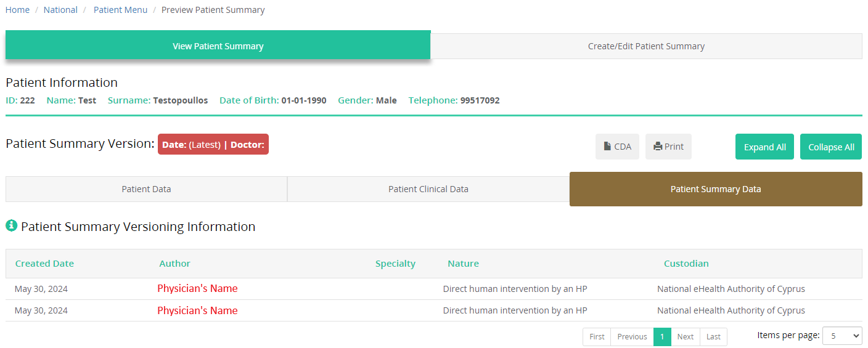Viewport: 868px width, 348px height.
Task: Open Patient Menu breadcrumb link
Action: click(120, 10)
